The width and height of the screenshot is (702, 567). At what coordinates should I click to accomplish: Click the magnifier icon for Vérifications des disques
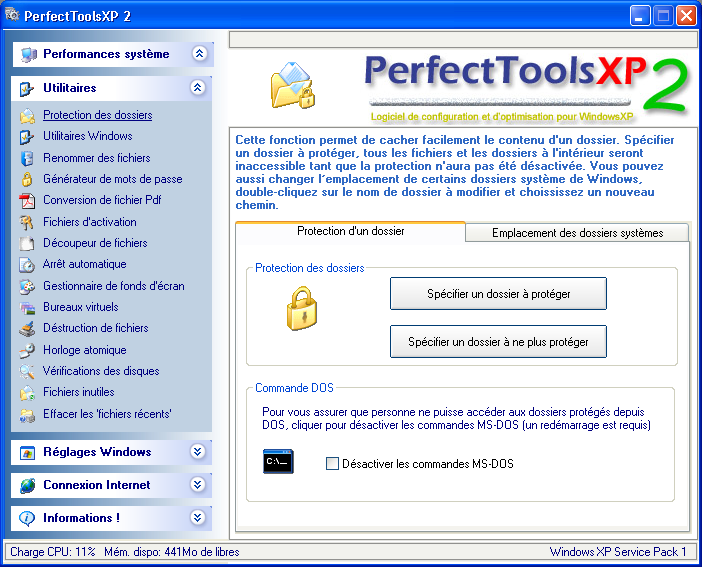(x=27, y=371)
